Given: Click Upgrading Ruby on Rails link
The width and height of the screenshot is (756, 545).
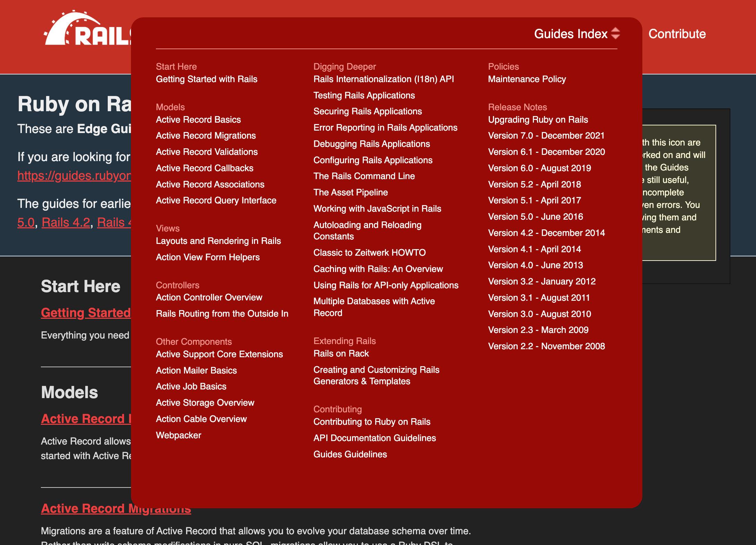Looking at the screenshot, I should (538, 119).
